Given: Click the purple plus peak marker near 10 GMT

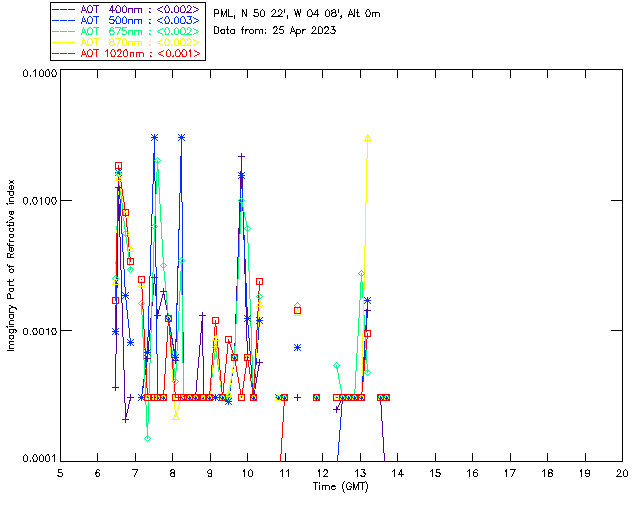Looking at the screenshot, I should (241, 156).
